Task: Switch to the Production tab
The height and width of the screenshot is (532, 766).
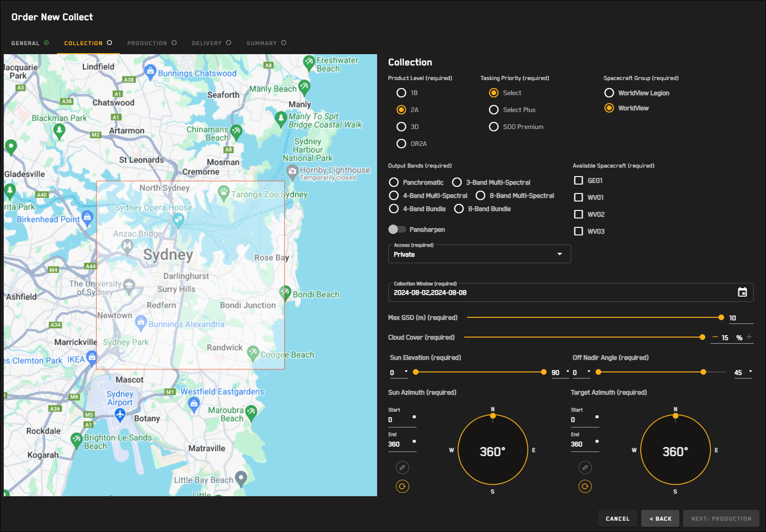Action: pos(152,43)
